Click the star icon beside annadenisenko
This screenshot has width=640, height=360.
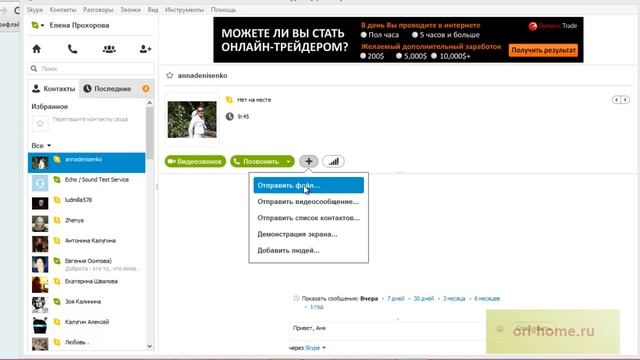click(169, 76)
